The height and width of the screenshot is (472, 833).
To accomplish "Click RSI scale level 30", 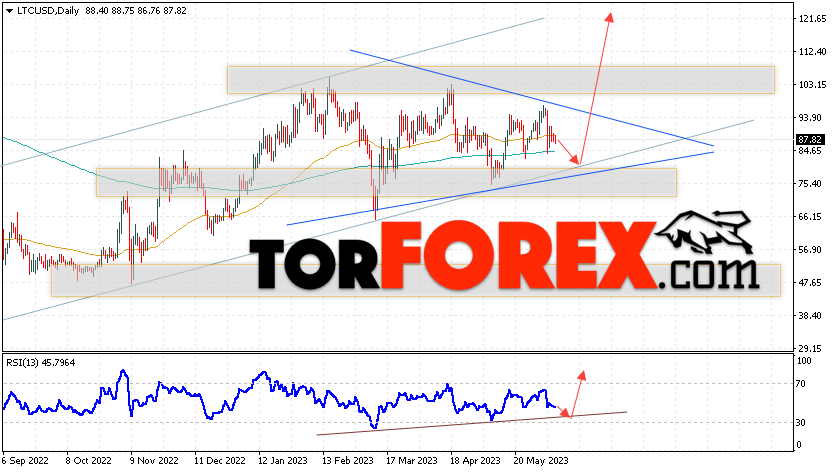I will pyautogui.click(x=803, y=423).
